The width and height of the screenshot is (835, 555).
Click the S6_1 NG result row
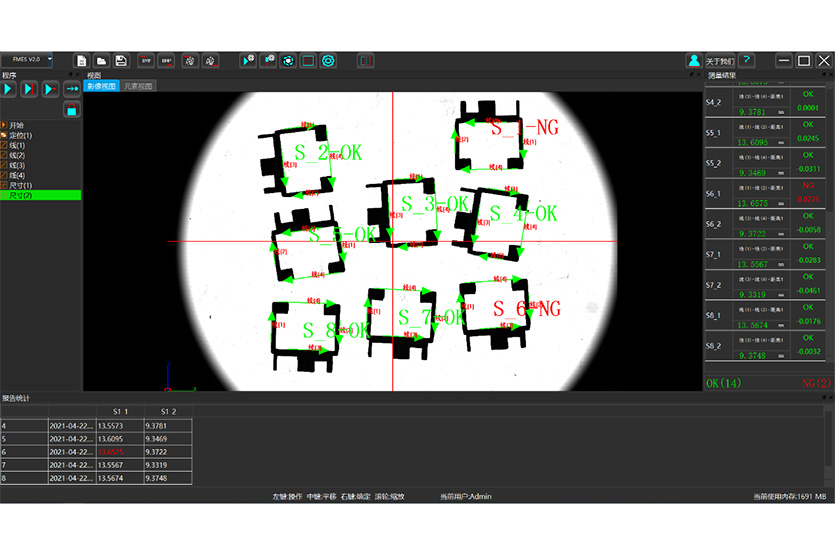coord(768,194)
